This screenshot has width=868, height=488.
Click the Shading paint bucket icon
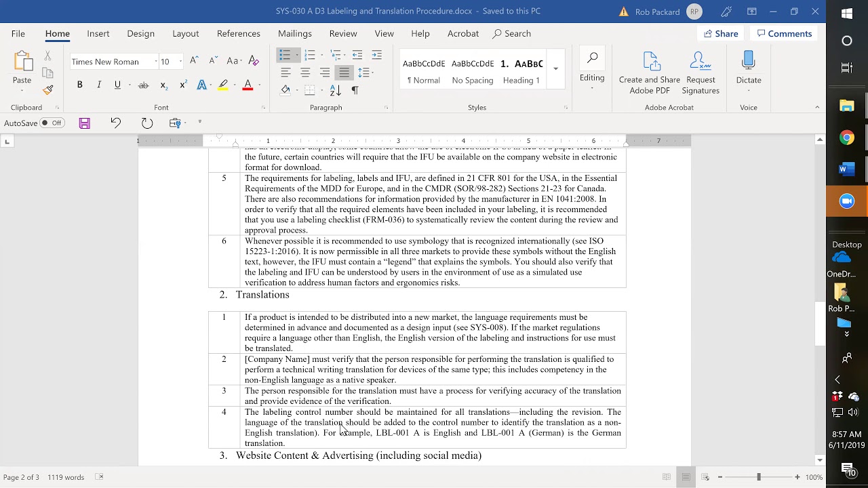tap(285, 90)
